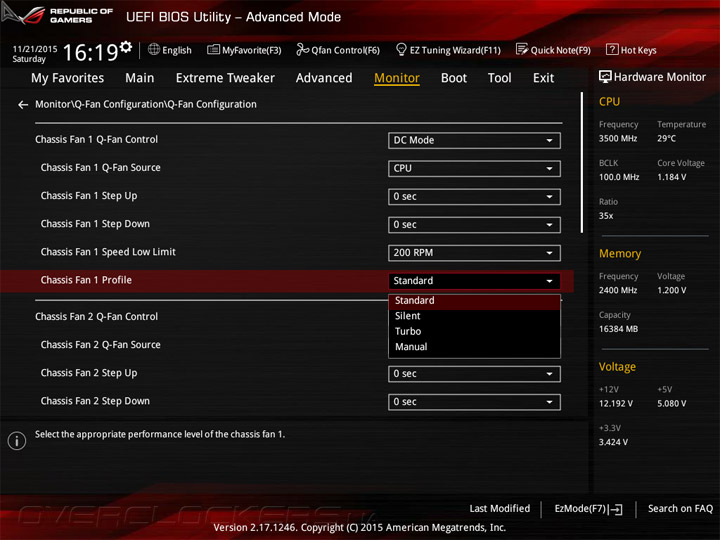720x540 pixels.
Task: Click Last Modified button
Action: [500, 509]
